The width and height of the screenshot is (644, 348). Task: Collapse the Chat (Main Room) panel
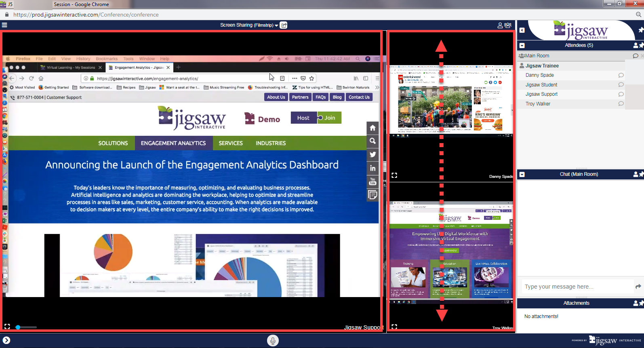click(522, 175)
